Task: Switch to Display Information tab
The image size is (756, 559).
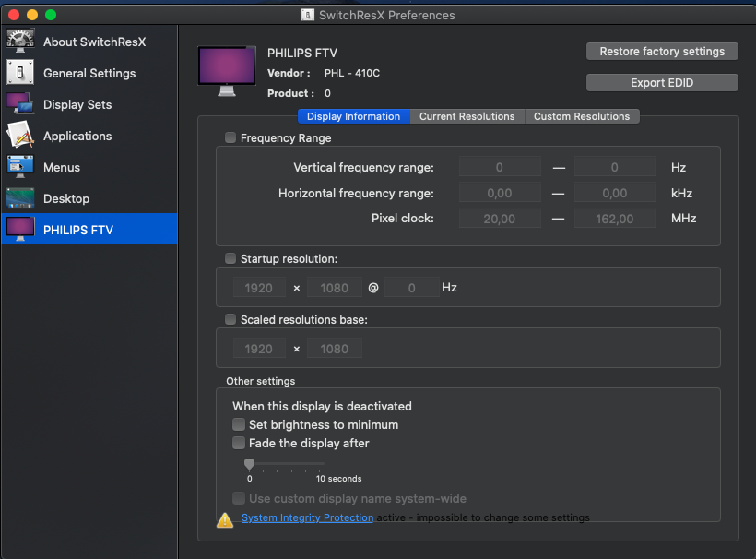Action: point(353,116)
